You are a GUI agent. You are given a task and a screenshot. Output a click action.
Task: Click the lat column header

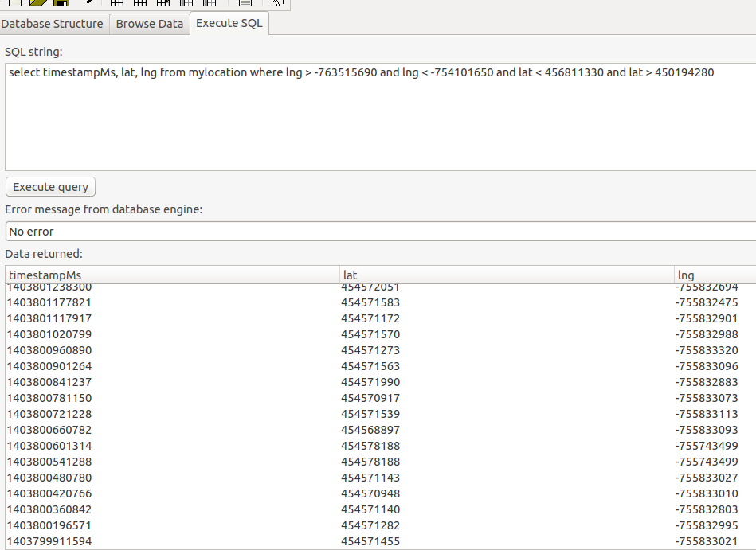click(x=507, y=275)
